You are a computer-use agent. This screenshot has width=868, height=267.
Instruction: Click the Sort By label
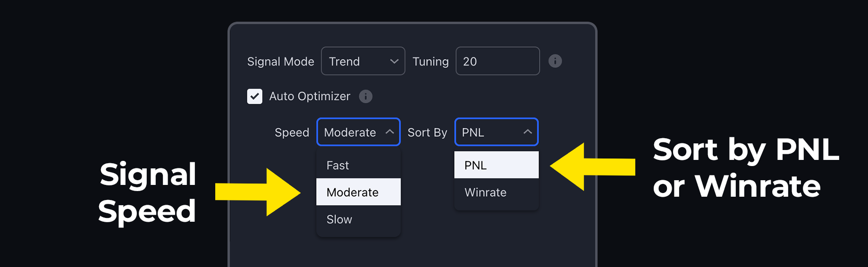[x=427, y=133]
